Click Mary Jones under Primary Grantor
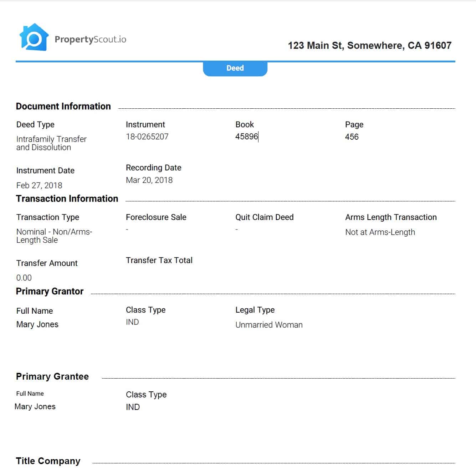This screenshot has width=476, height=473. click(x=37, y=324)
